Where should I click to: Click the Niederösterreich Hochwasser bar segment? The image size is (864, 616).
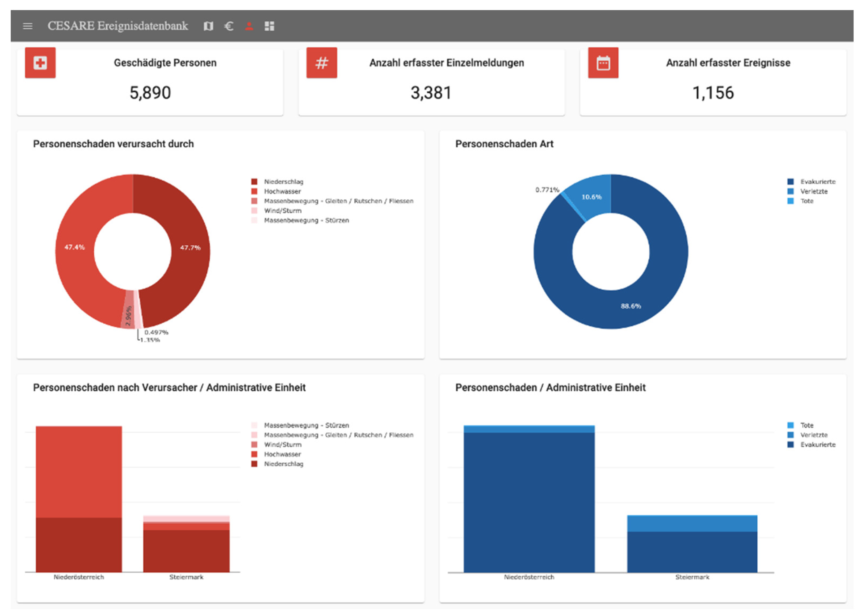click(x=79, y=472)
